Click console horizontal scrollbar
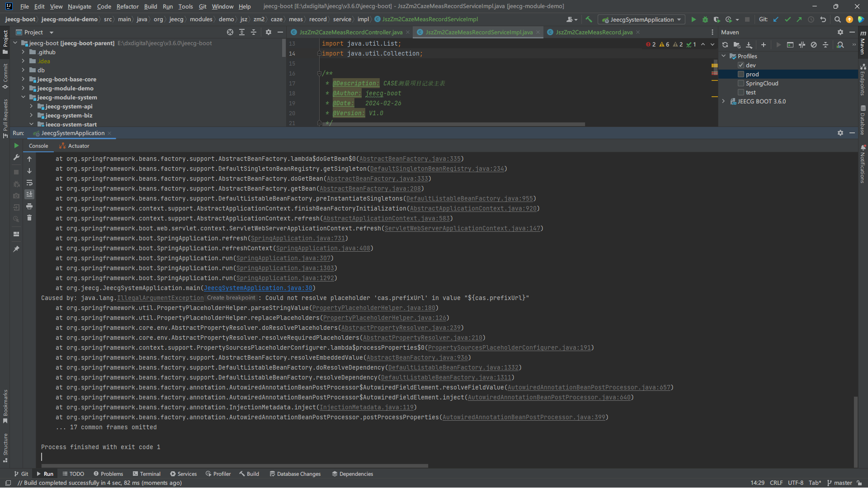Viewport: 868px width, 488px height. click(235, 465)
